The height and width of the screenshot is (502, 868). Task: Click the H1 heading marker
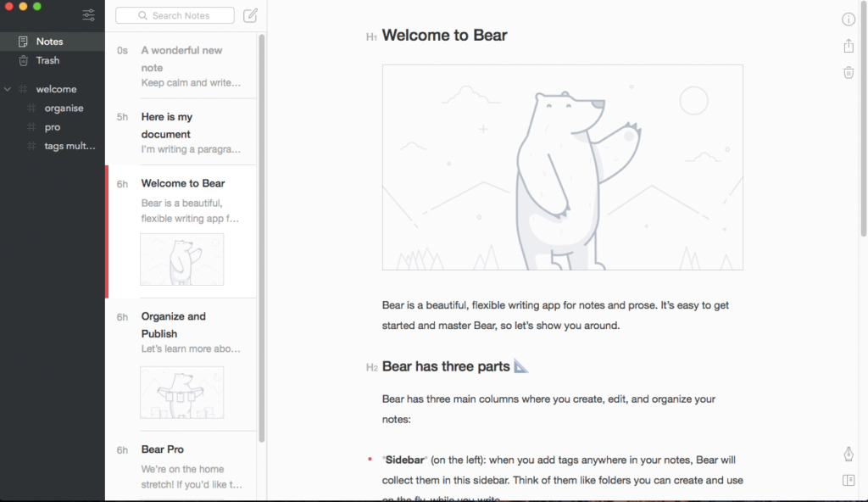point(371,37)
